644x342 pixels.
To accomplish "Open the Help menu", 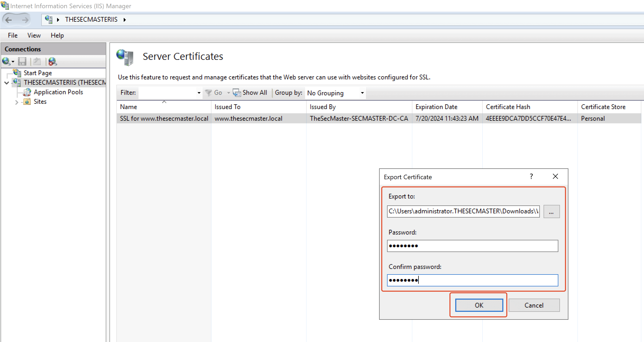I will tap(57, 35).
